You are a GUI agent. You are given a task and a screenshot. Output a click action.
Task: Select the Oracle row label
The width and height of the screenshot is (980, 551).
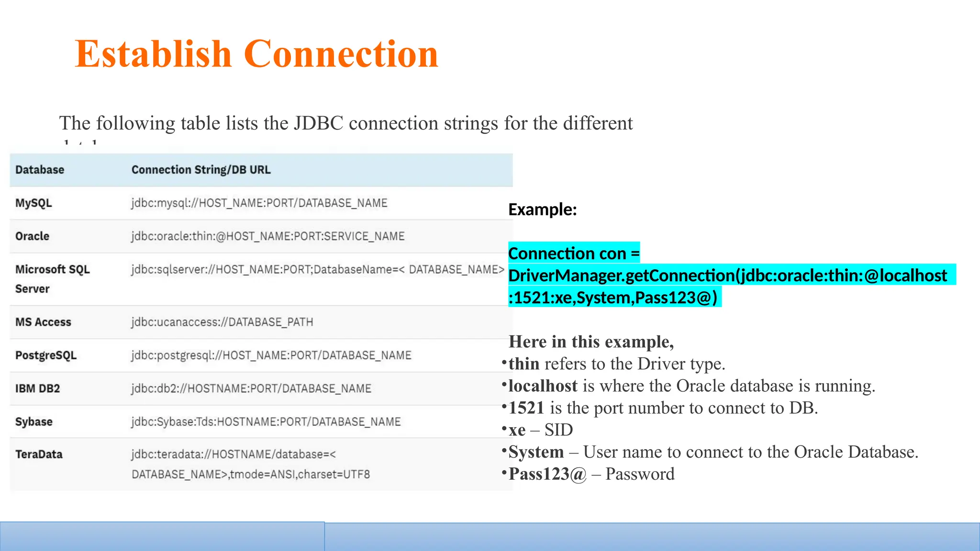pos(32,236)
